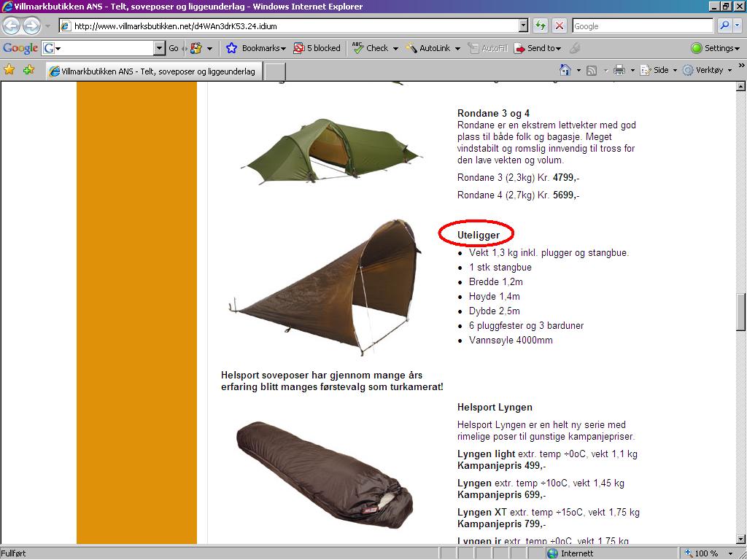Open the Google Toolbar logo

[x=20, y=48]
